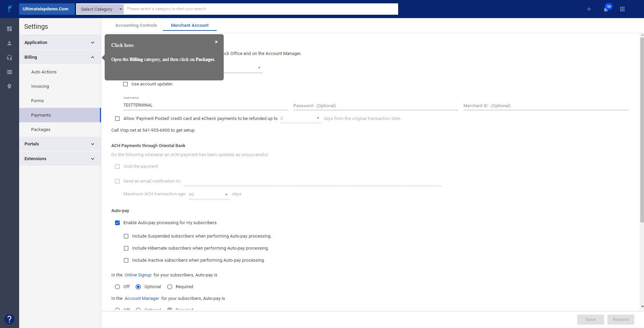Click the scrollbar down arrow

pos(642,307)
